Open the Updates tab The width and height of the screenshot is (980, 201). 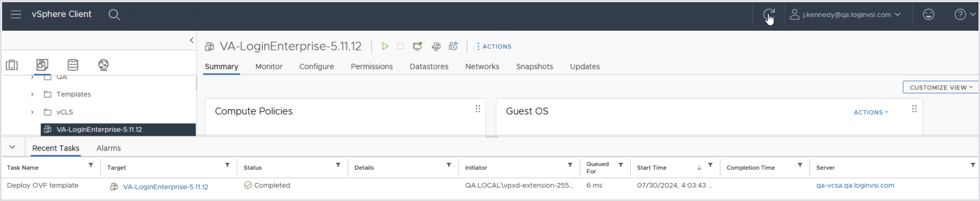(x=584, y=67)
